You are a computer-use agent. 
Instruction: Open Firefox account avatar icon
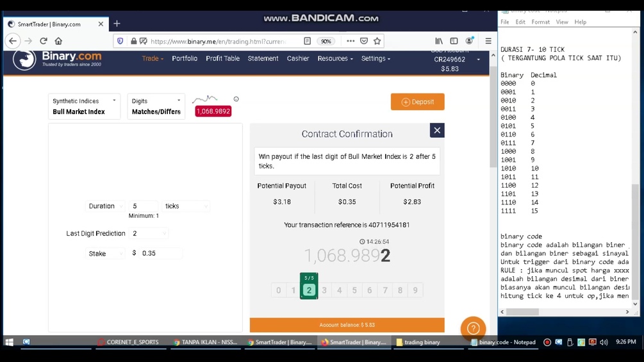[469, 40]
